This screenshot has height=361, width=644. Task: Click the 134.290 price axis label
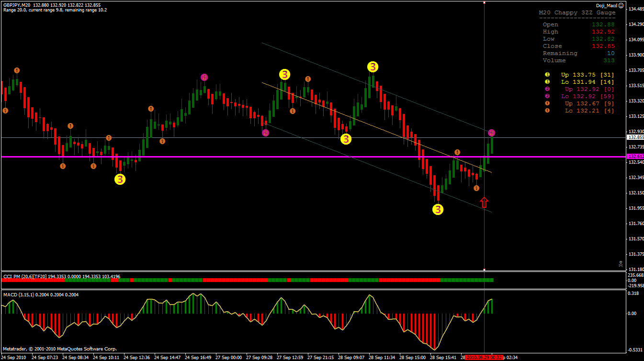pyautogui.click(x=636, y=24)
